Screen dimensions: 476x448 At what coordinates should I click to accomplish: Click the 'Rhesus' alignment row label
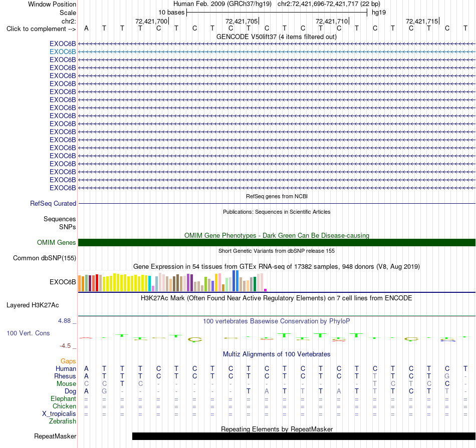click(65, 376)
